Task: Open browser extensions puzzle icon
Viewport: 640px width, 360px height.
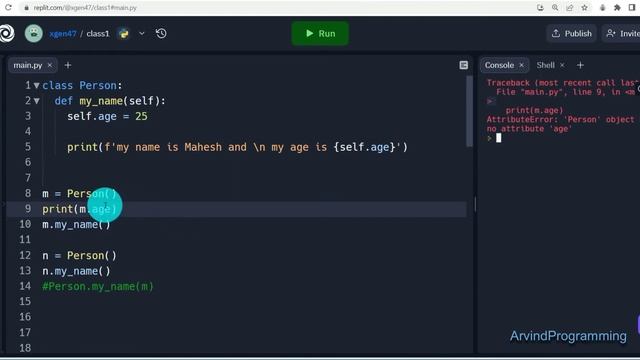Action: click(617, 7)
